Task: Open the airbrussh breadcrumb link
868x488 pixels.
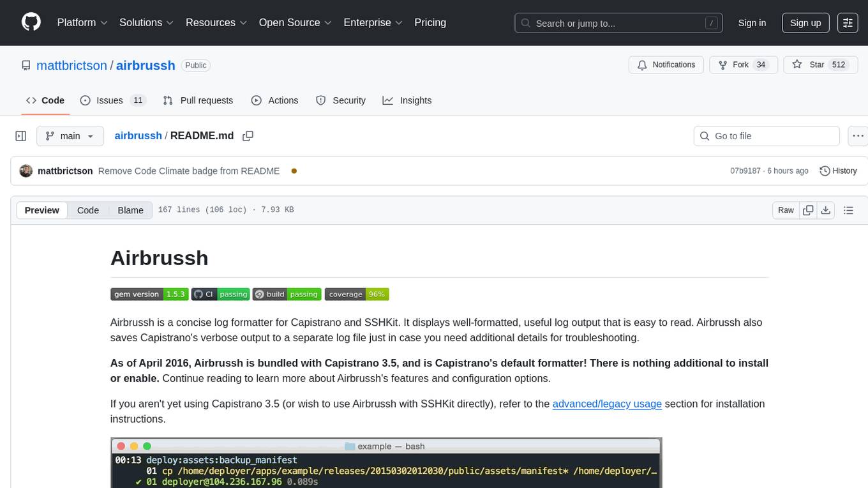Action: pos(138,136)
